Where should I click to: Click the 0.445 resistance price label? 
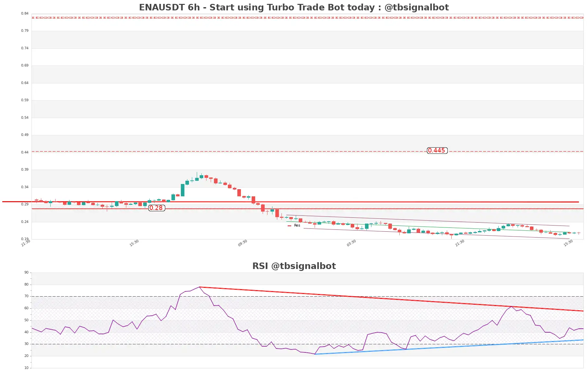click(437, 151)
